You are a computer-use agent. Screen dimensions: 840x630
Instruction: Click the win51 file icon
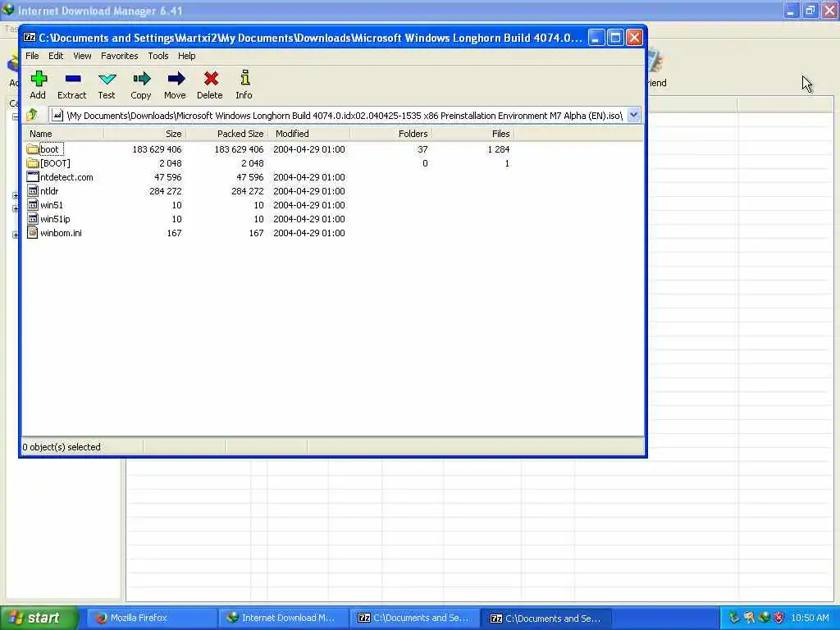pos(33,204)
